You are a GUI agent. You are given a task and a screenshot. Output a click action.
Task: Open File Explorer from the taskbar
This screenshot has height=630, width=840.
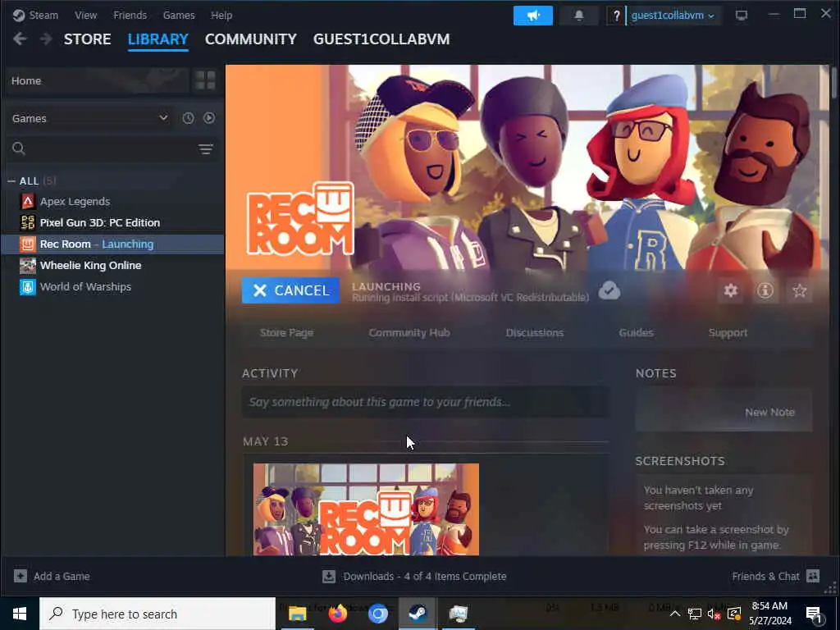point(297,614)
